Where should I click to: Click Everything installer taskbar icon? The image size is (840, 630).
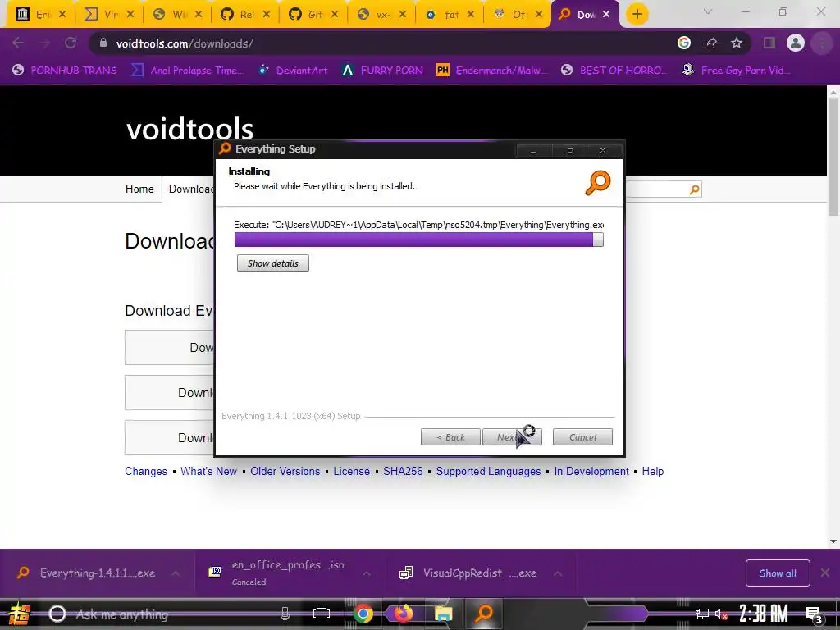click(x=484, y=614)
